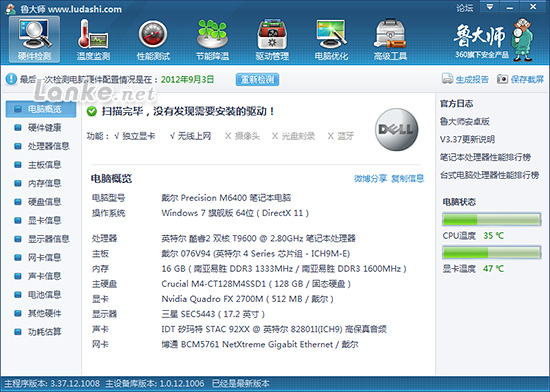
Task: Click the 已经是最新版本 status text
Action: pyautogui.click(x=241, y=384)
